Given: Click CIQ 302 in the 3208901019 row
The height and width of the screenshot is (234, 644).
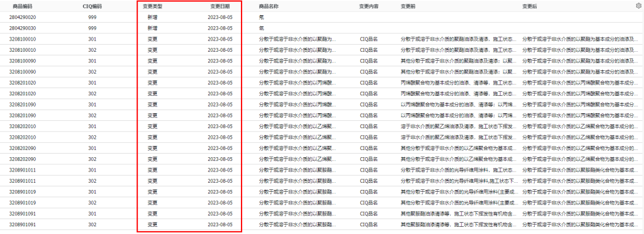Looking at the screenshot, I should tap(92, 202).
